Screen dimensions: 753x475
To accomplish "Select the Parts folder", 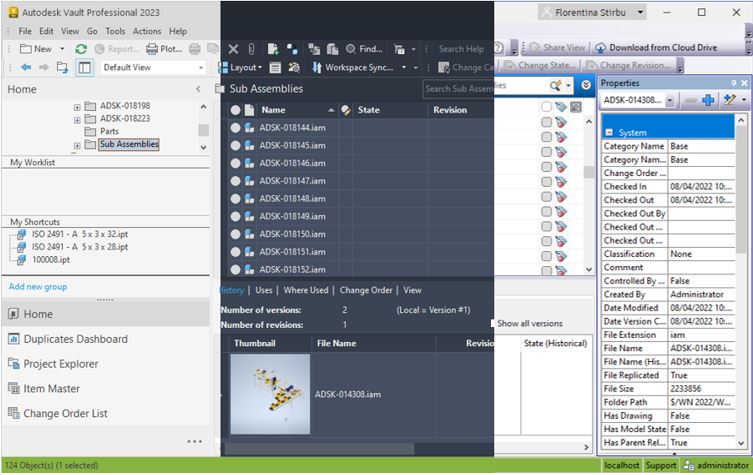I will (x=109, y=131).
